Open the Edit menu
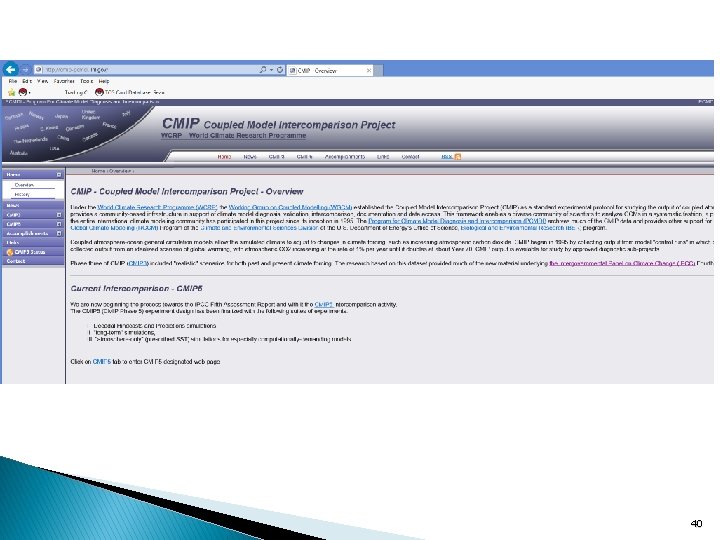 click(27, 81)
